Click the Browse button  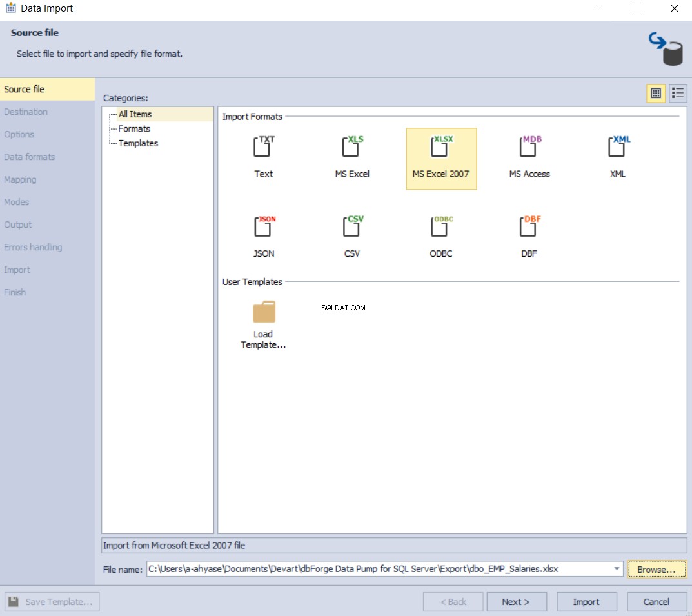click(657, 569)
